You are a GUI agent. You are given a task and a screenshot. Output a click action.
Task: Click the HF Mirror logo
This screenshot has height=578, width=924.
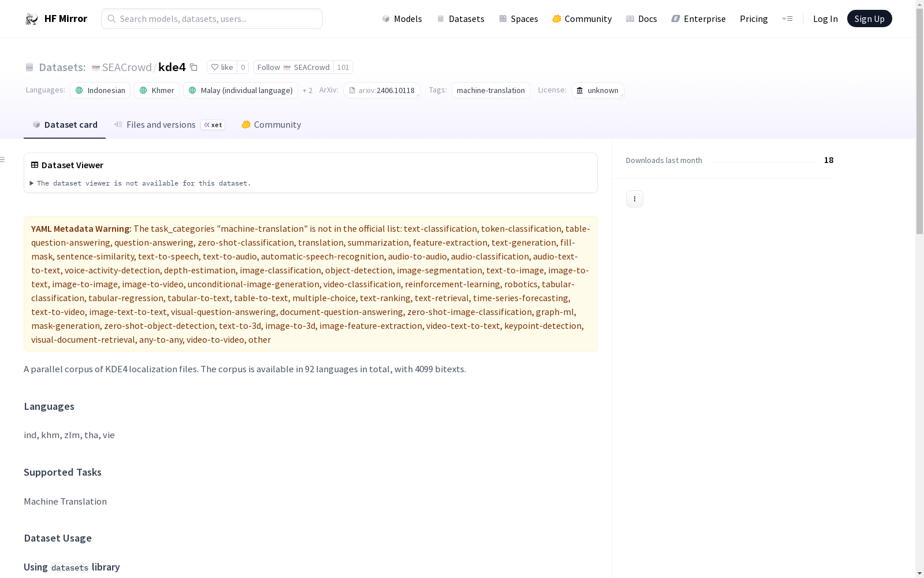tap(56, 18)
